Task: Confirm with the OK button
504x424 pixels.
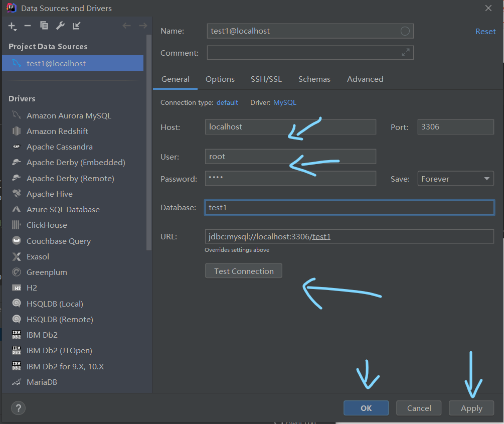Action: tap(366, 408)
